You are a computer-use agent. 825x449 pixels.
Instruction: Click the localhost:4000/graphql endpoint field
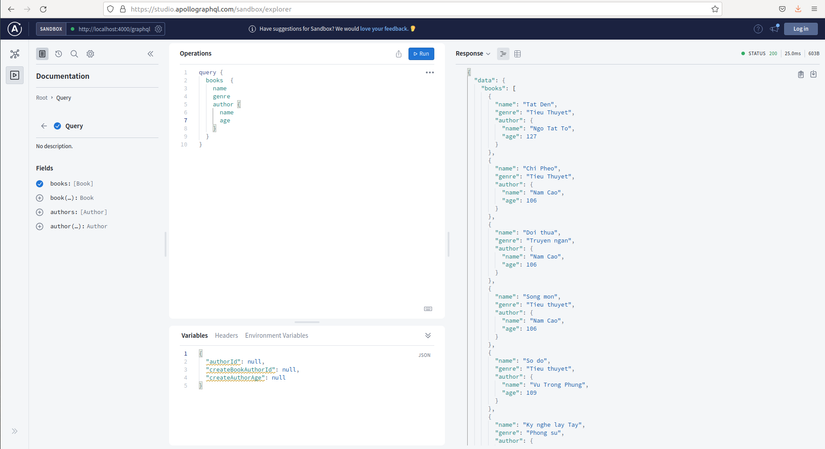tap(114, 29)
